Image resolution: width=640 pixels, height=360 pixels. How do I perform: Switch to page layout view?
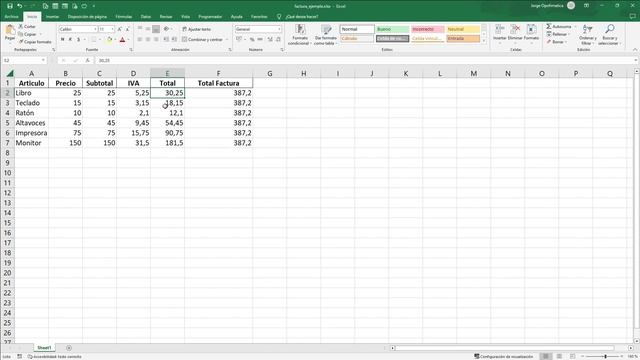[x=559, y=356]
